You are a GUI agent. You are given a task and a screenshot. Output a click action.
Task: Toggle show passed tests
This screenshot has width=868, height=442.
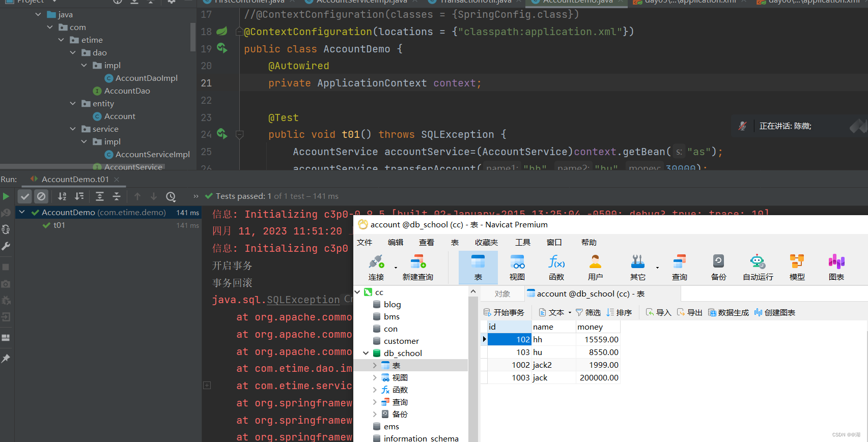pos(25,196)
